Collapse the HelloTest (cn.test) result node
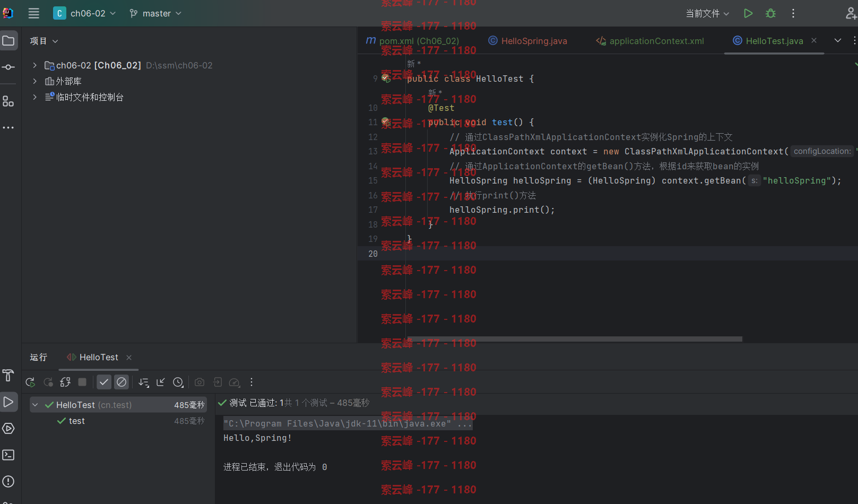Screen dimensions: 858x504 pyautogui.click(x=35, y=405)
